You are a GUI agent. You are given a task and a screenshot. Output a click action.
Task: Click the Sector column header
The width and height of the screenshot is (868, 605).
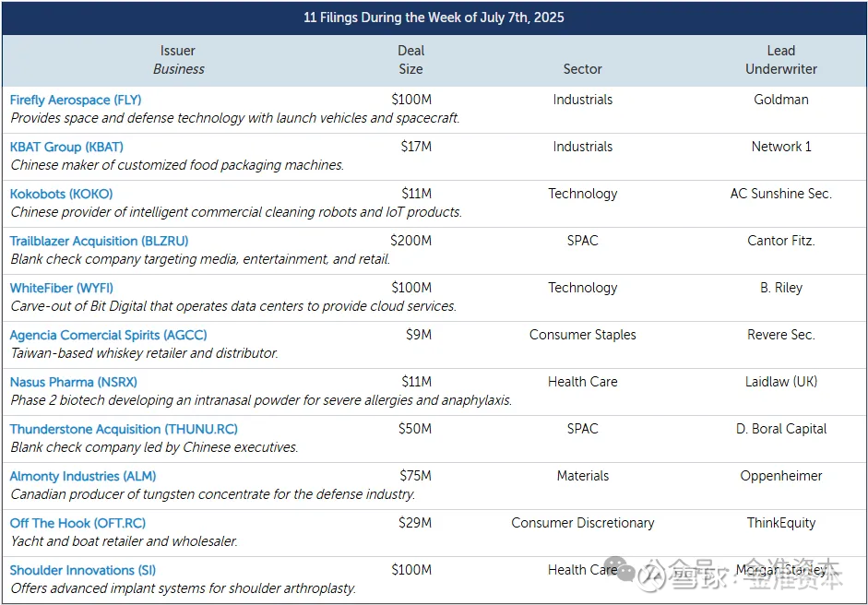582,69
